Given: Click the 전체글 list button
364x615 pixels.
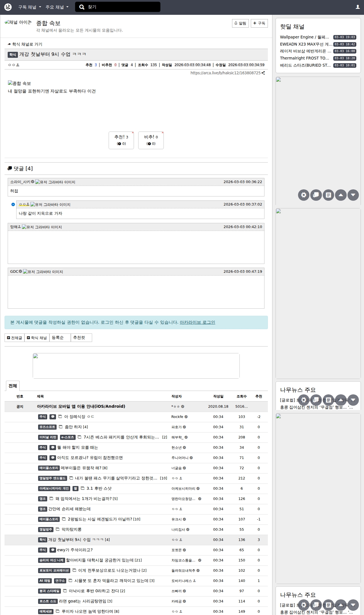Looking at the screenshot, I should [x=15, y=338].
